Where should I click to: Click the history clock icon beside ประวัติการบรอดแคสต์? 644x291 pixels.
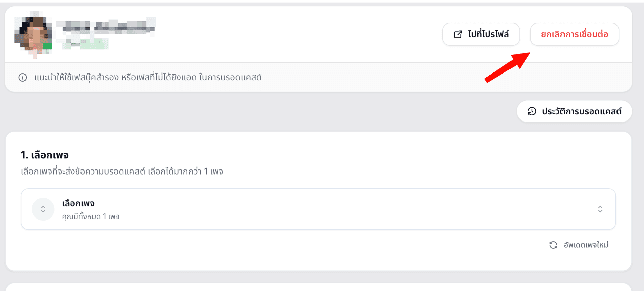coord(532,111)
